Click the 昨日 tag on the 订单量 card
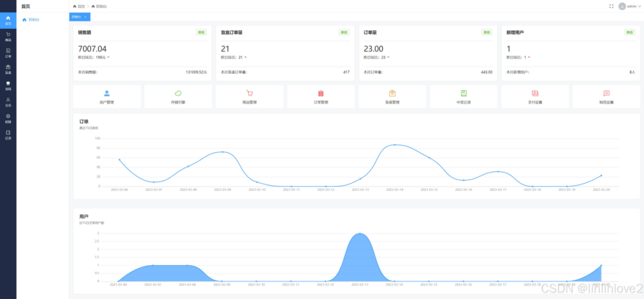 click(x=487, y=32)
